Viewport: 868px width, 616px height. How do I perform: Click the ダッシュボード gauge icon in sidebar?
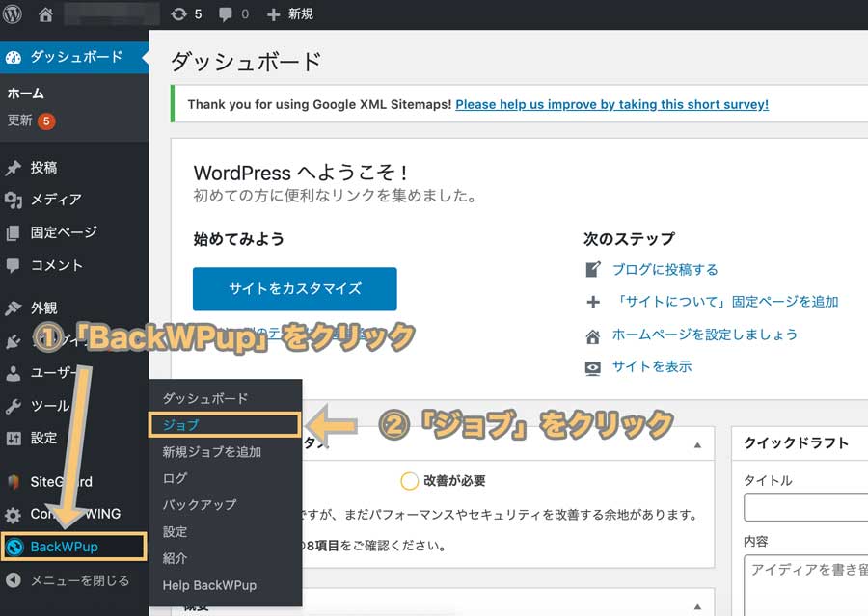(x=14, y=57)
